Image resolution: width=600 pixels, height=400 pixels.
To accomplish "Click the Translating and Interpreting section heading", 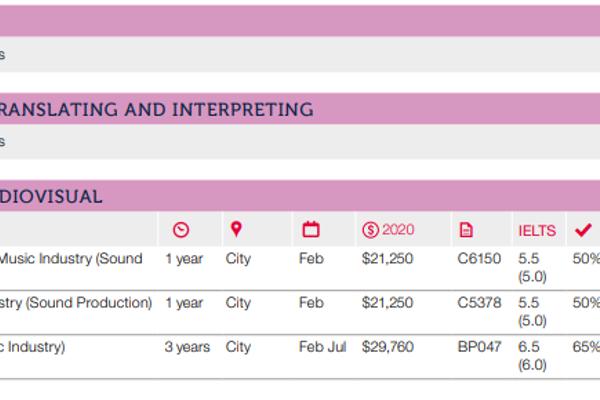I will [156, 110].
